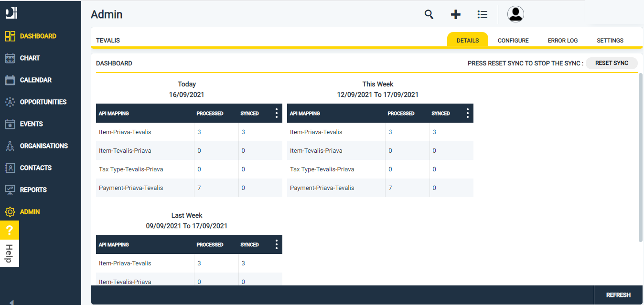Open the Today table options menu
Viewport: 644px width, 305px height.
tap(276, 113)
